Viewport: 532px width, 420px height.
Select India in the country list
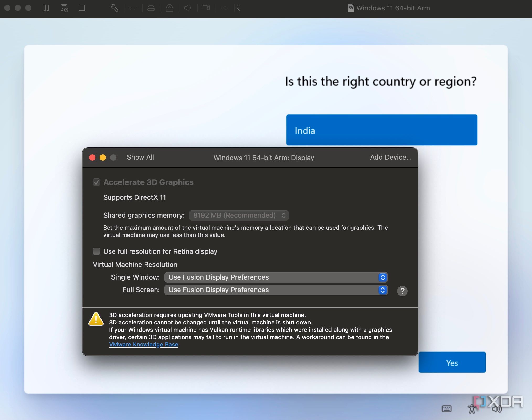382,130
